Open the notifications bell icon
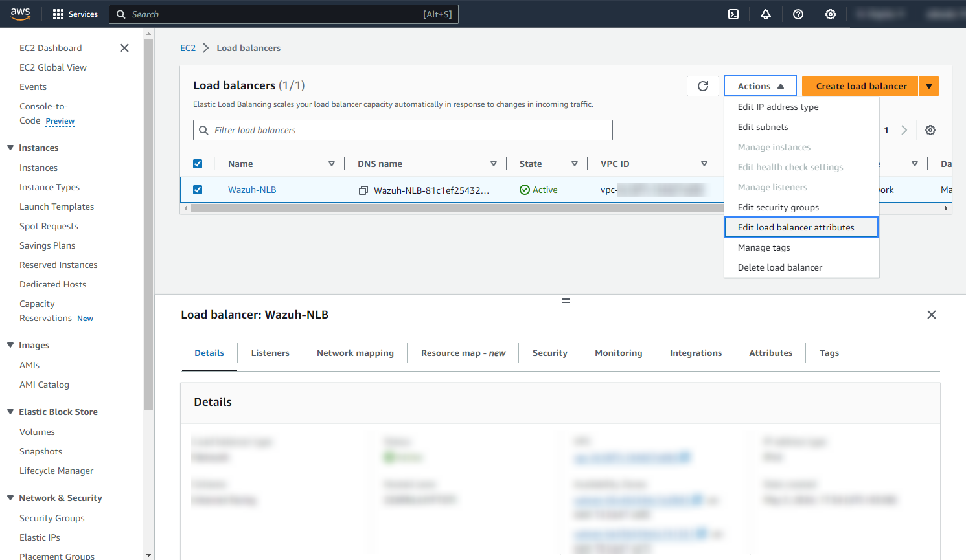The width and height of the screenshot is (966, 560). (x=766, y=14)
